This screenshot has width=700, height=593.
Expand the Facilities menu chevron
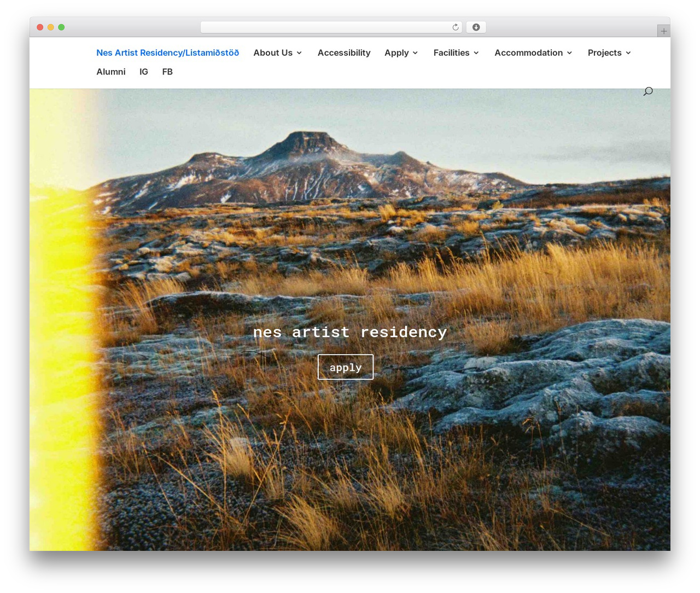pyautogui.click(x=476, y=53)
